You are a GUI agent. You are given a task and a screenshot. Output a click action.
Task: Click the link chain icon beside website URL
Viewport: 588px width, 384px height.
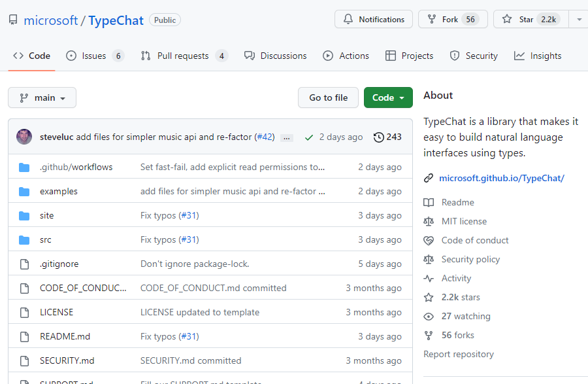(428, 178)
